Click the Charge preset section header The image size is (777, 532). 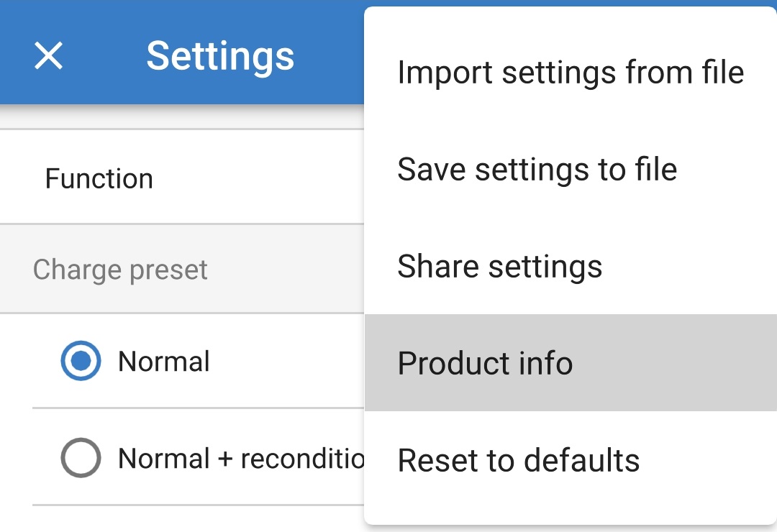(120, 270)
